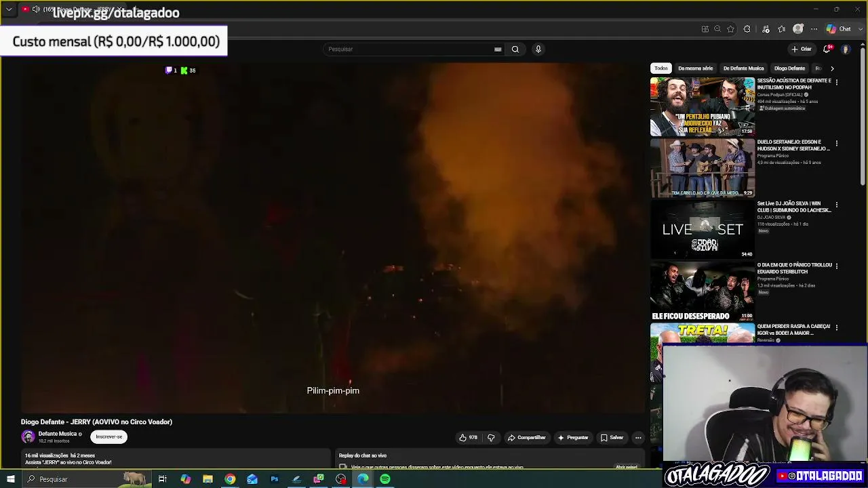Open options for Duelo Sertanejo video

tap(837, 144)
